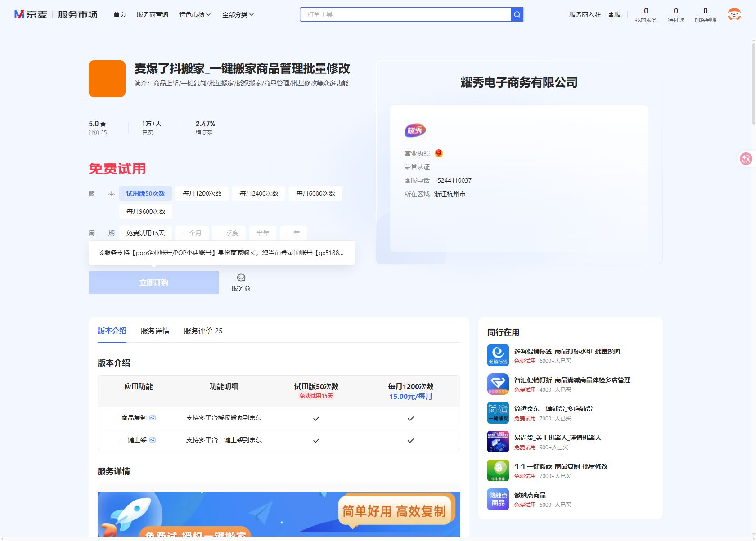The image size is (756, 541).
Task: Select the 每月6000次数 version option
Action: pos(315,193)
